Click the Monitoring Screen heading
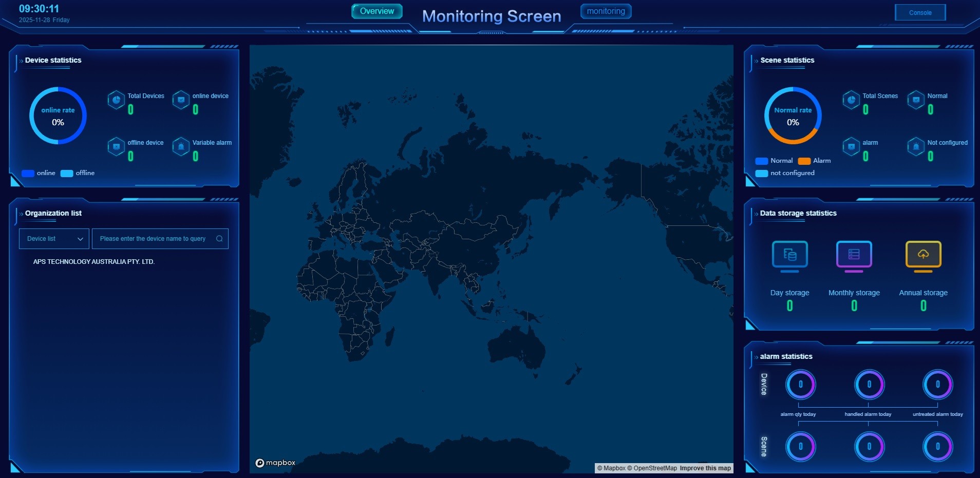 (x=492, y=16)
